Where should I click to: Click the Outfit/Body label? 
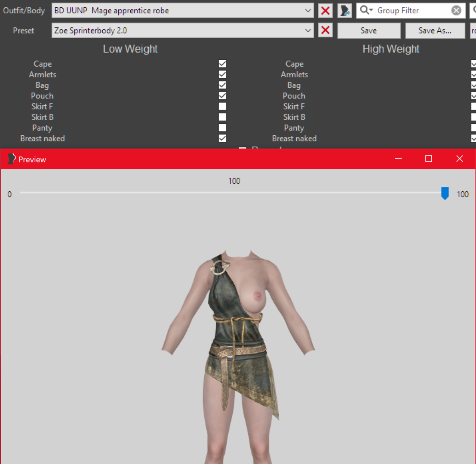coord(24,11)
